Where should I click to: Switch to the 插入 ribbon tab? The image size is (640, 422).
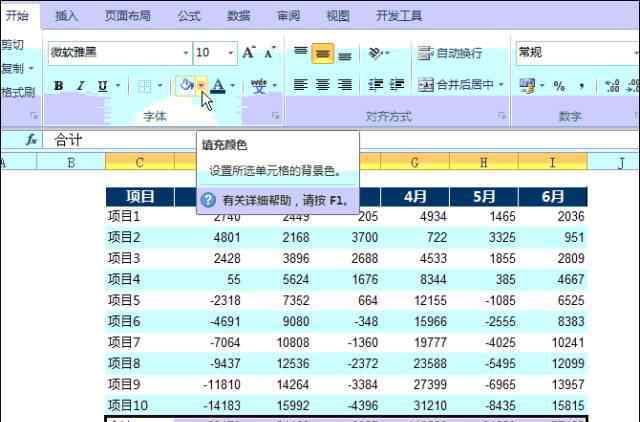(67, 16)
